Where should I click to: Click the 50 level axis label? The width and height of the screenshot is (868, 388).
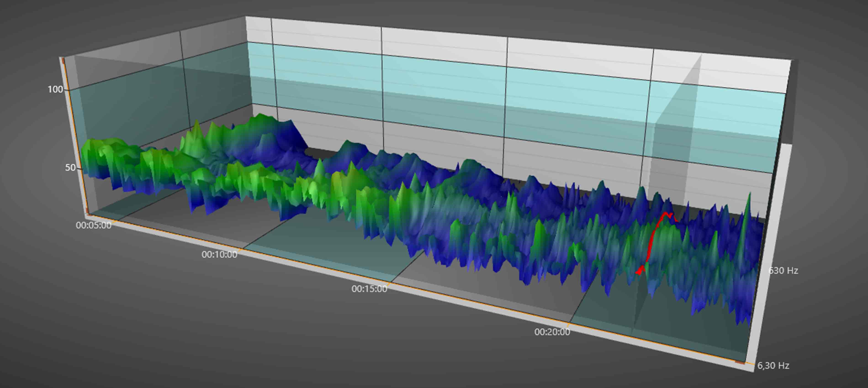point(70,168)
